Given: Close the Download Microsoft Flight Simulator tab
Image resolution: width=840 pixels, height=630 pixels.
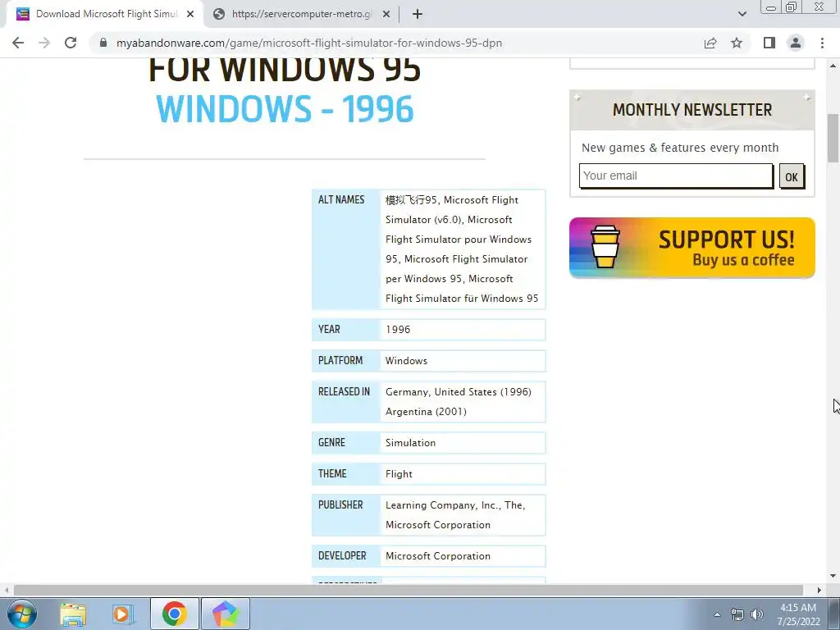Looking at the screenshot, I should point(190,14).
